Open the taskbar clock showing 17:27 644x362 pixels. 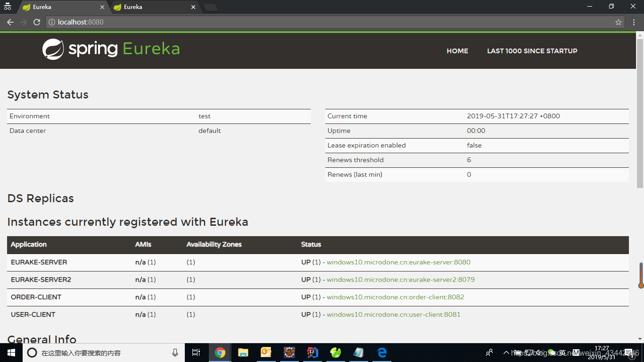point(602,353)
